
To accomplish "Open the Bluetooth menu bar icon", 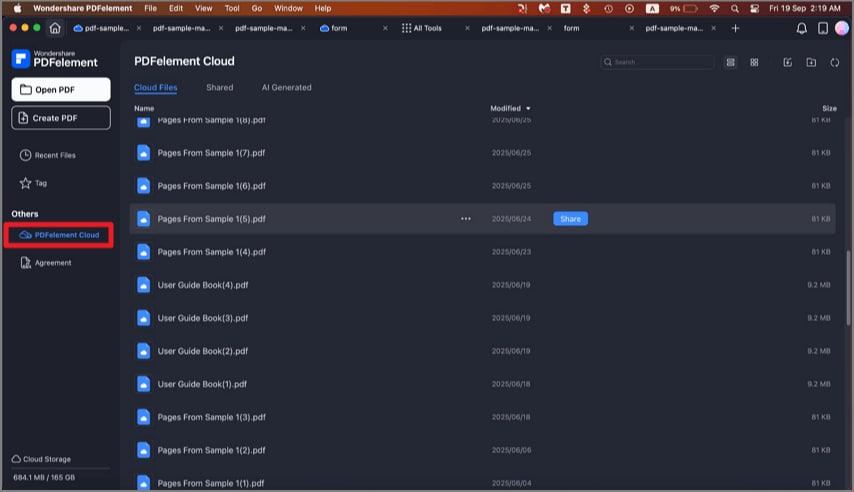I will (x=587, y=8).
